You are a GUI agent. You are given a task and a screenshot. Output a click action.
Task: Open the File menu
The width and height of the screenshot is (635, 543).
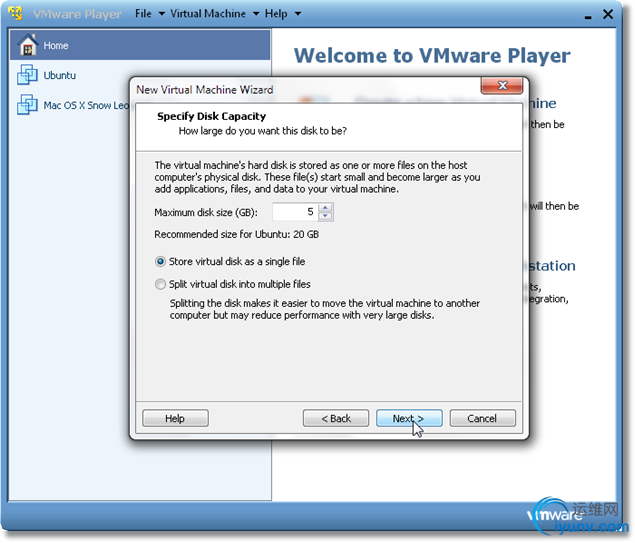(143, 14)
